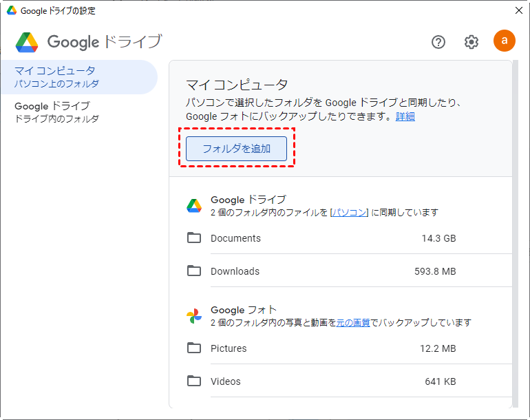The image size is (530, 420).
Task: Click the Google Drive section icon
Action: (x=194, y=206)
